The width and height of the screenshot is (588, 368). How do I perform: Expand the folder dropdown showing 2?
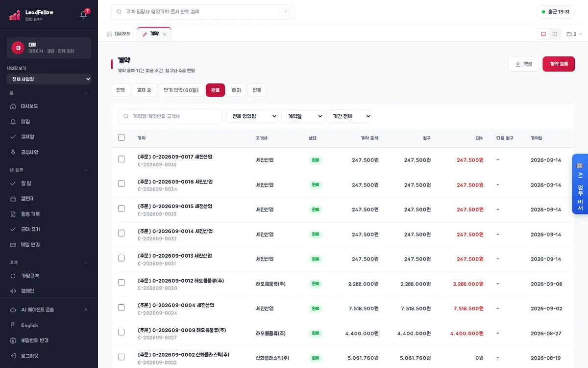click(574, 34)
